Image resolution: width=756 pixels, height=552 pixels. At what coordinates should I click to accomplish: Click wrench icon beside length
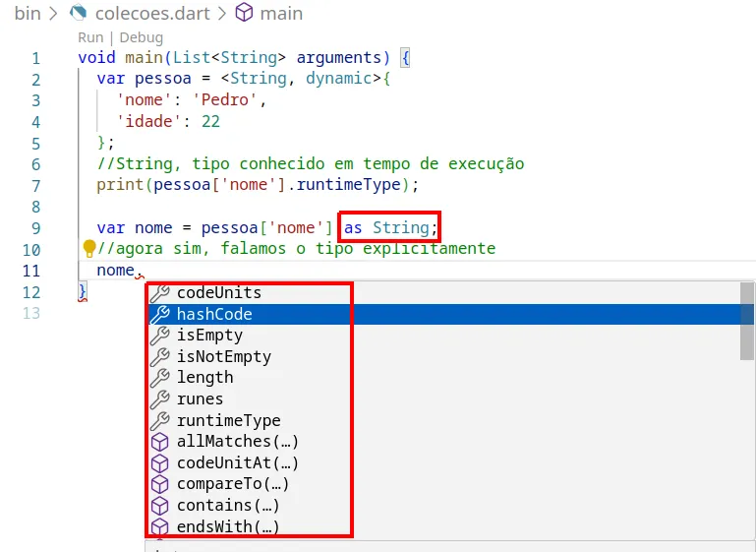[159, 378]
